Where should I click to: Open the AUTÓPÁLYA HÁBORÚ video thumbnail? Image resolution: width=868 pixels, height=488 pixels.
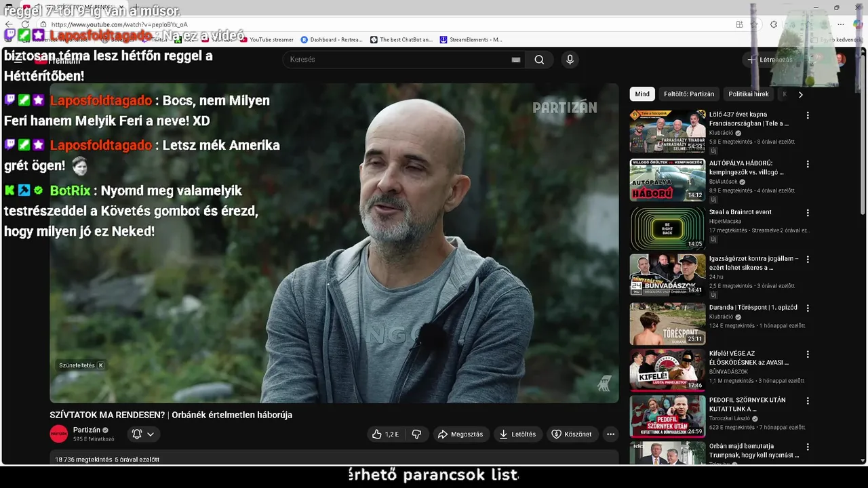click(667, 180)
